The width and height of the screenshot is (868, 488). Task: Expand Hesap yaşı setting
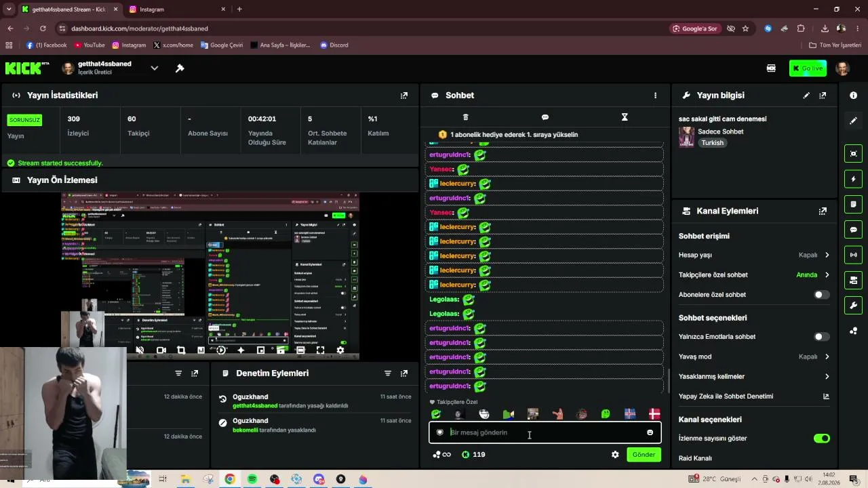click(x=754, y=256)
